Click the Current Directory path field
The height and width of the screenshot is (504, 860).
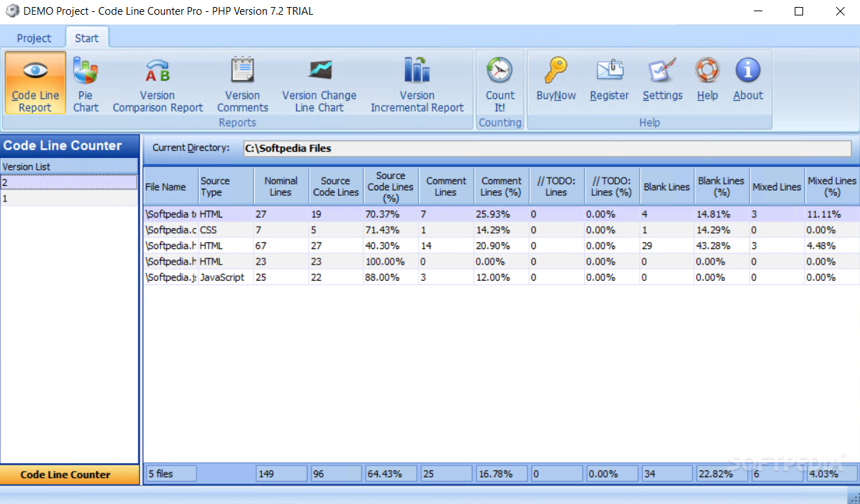coord(547,148)
